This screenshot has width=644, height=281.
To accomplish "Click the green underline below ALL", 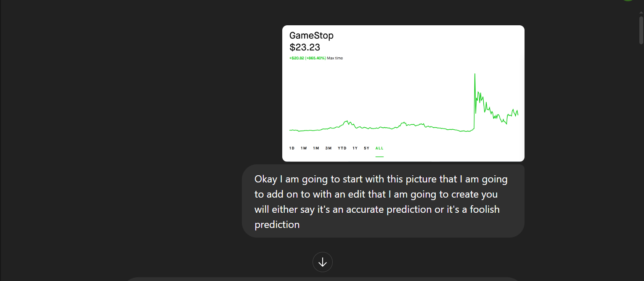I will (x=379, y=156).
